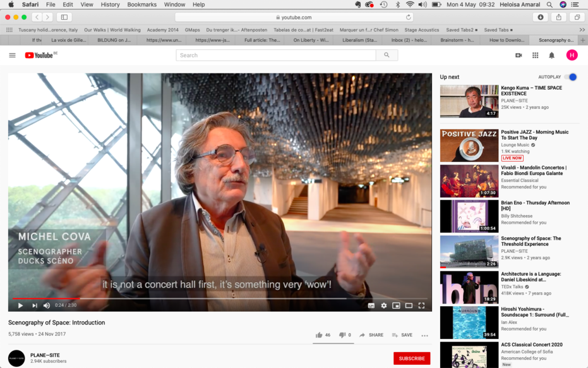Enter full screen mode
Image resolution: width=588 pixels, height=368 pixels.
[x=421, y=305]
